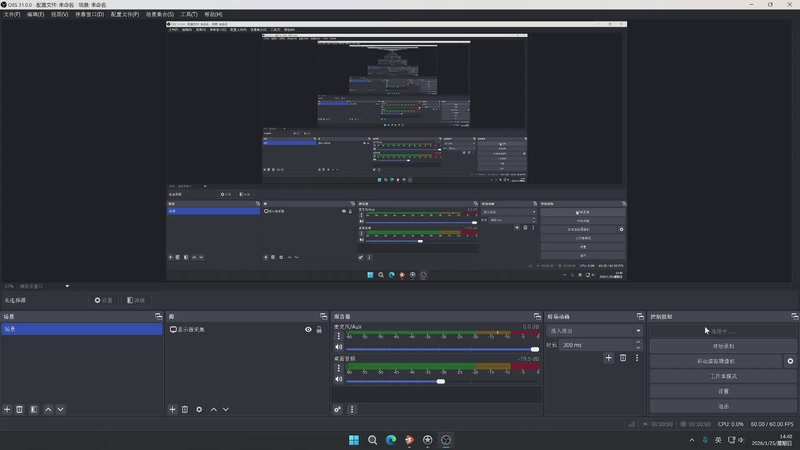Move the selected scene up

pyautogui.click(x=48, y=409)
